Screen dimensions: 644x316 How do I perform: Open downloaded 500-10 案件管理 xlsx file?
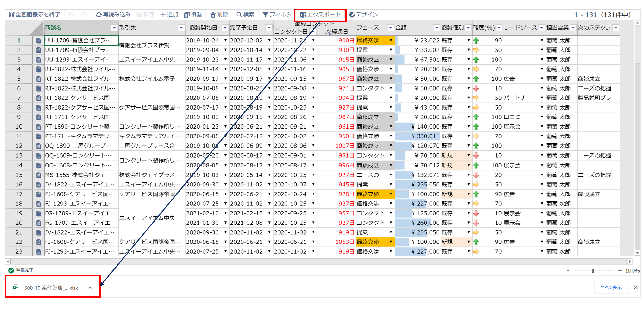tap(51, 288)
